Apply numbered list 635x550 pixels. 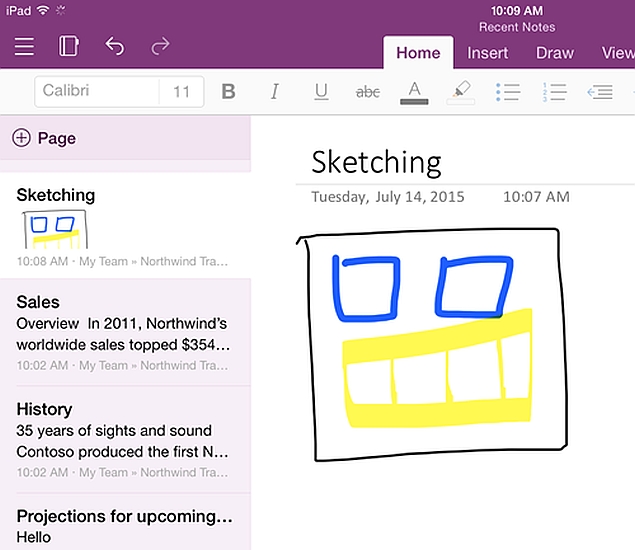pyautogui.click(x=554, y=92)
